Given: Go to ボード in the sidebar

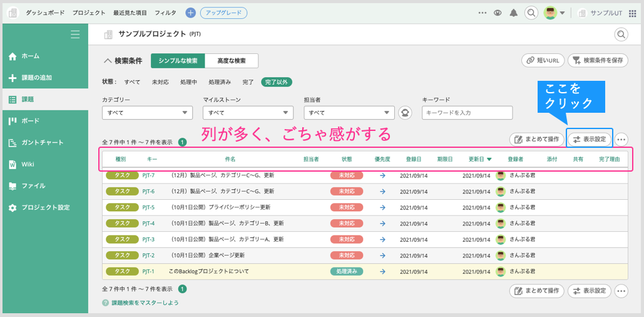Looking at the screenshot, I should point(30,121).
